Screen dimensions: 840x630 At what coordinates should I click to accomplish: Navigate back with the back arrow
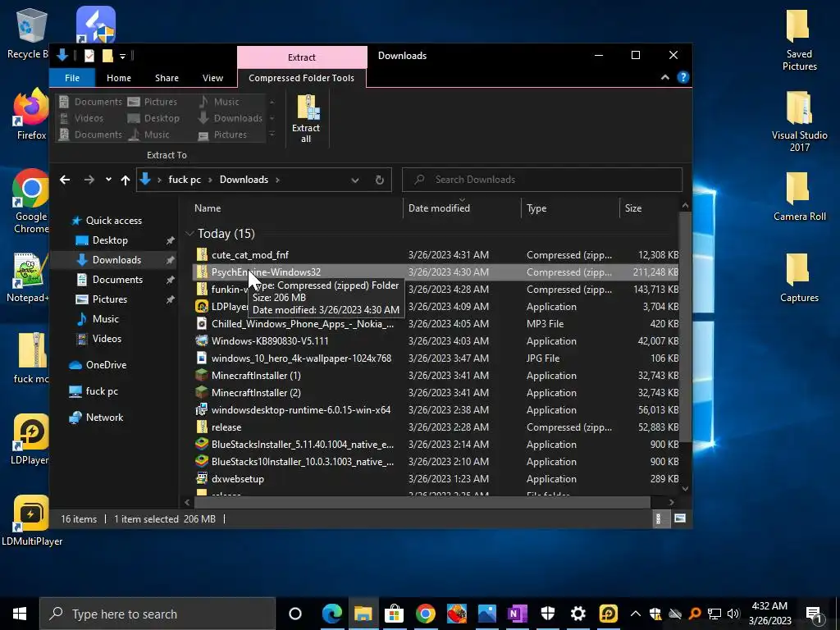tap(65, 180)
